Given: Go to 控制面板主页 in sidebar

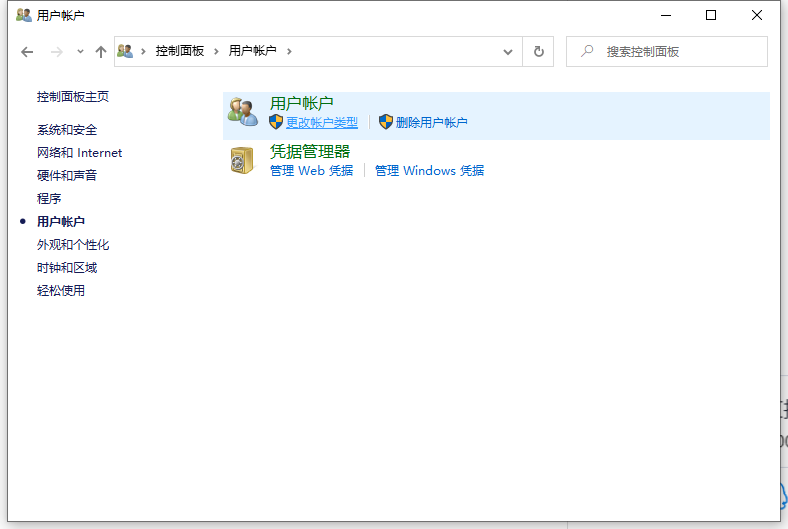Looking at the screenshot, I should (73, 97).
